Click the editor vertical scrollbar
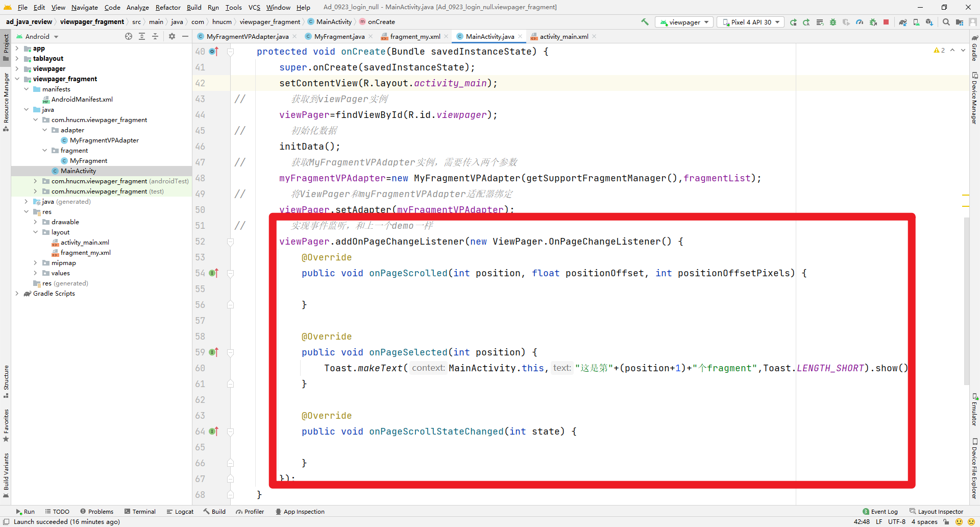Viewport: 980px width, 527px height. [966, 301]
